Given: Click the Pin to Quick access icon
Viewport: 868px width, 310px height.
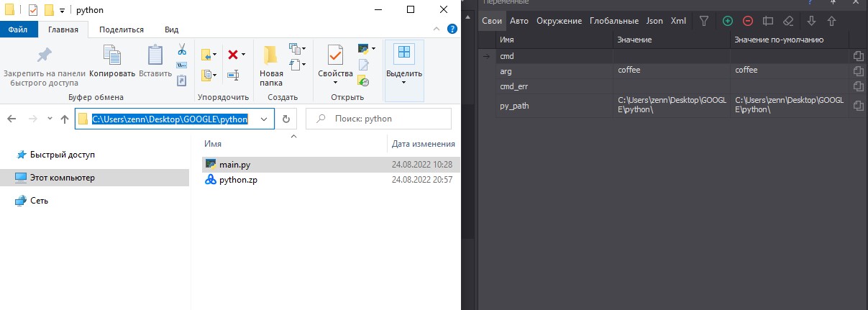Looking at the screenshot, I should (x=45, y=55).
